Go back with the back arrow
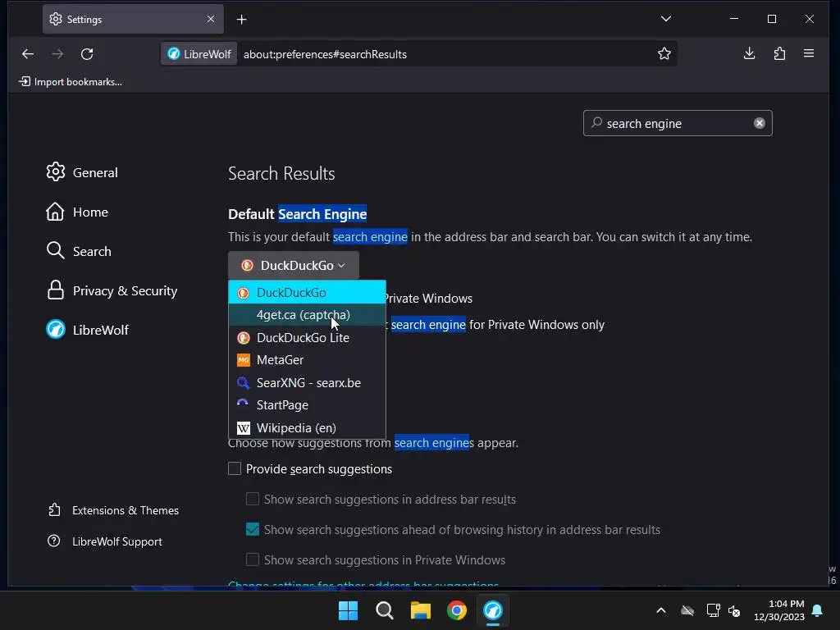840x630 pixels. pos(28,53)
